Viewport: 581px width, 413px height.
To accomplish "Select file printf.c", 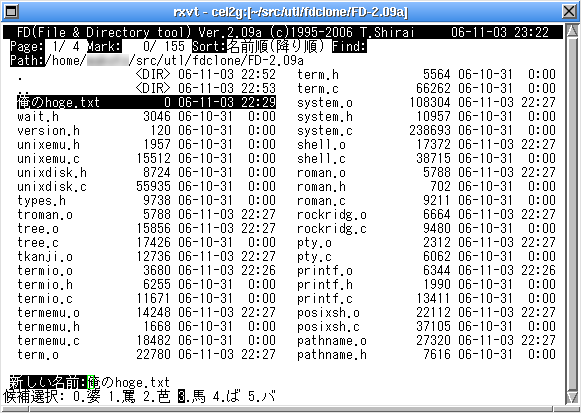I will (x=325, y=299).
